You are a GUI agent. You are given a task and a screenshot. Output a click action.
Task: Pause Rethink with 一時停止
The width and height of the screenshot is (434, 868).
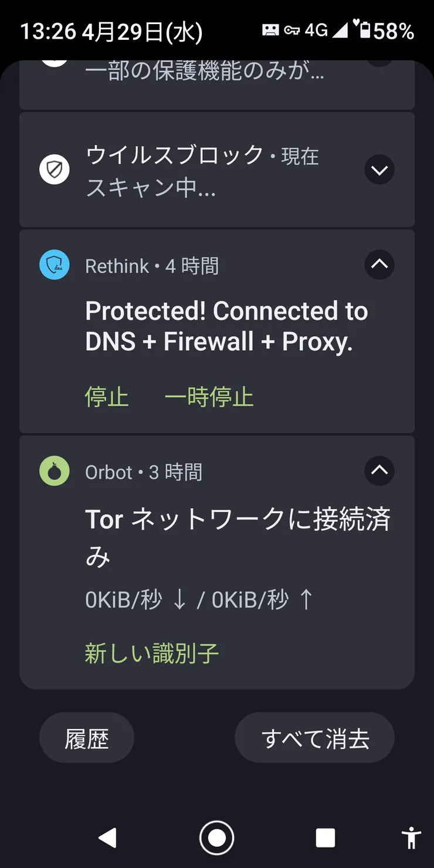coord(209,397)
